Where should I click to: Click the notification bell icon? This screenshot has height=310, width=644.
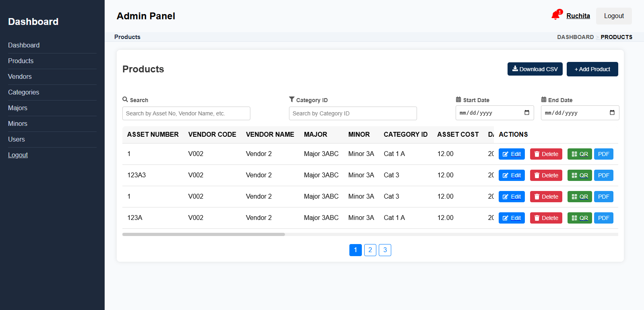[555, 16]
